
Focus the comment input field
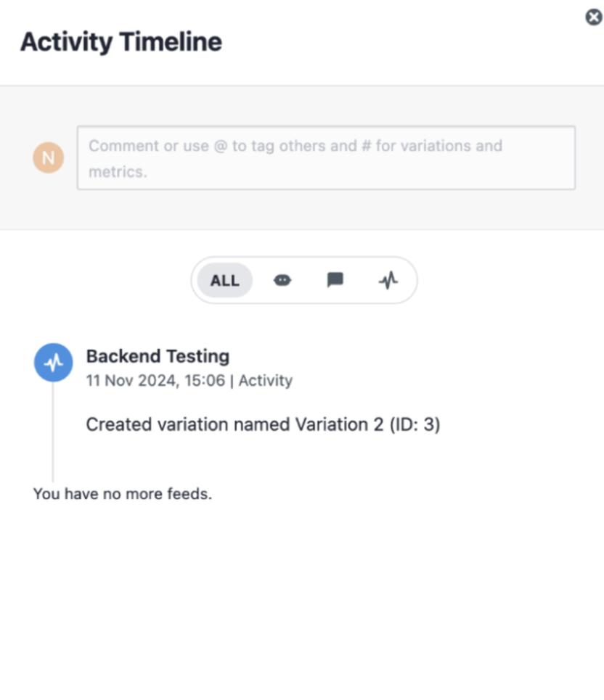pos(326,158)
